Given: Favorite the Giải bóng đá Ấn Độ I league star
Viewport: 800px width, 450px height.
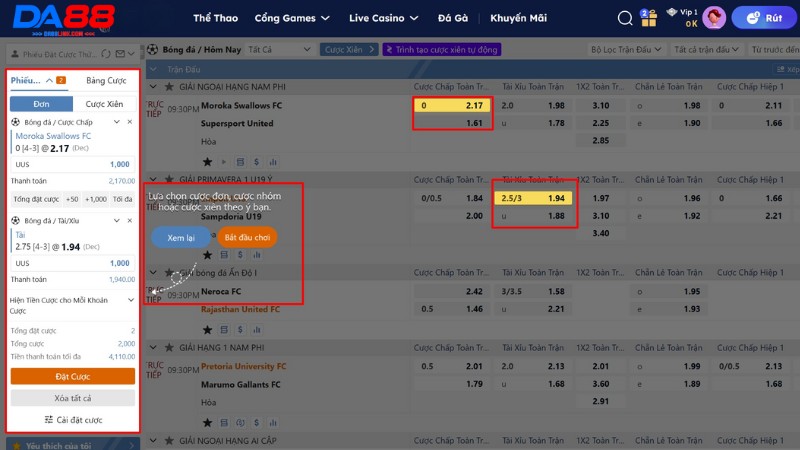Looking at the screenshot, I should click(x=169, y=272).
